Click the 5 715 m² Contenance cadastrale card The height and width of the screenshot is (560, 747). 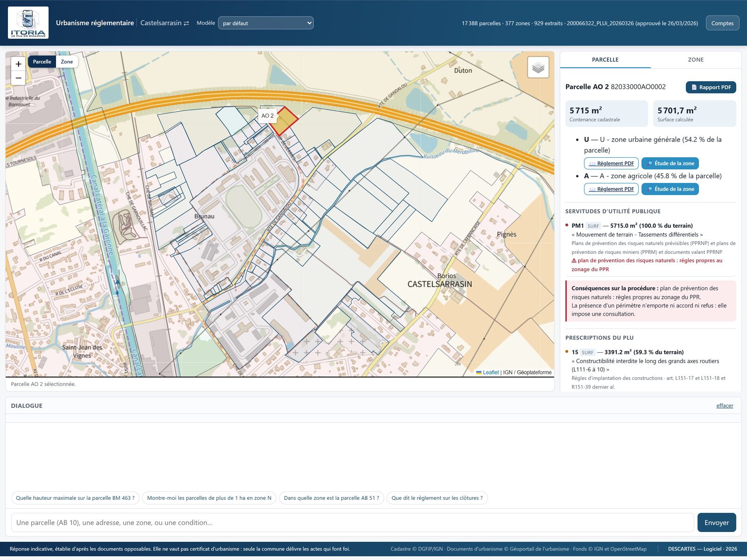click(x=606, y=113)
